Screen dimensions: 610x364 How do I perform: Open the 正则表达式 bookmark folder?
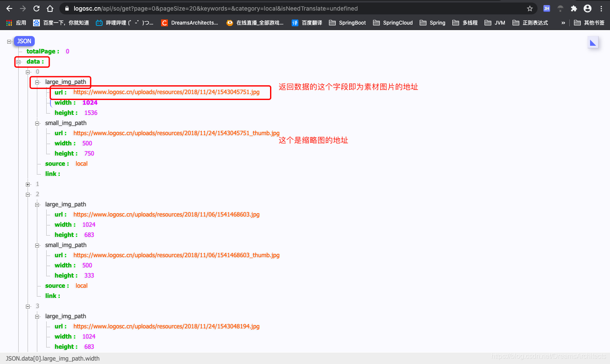530,23
